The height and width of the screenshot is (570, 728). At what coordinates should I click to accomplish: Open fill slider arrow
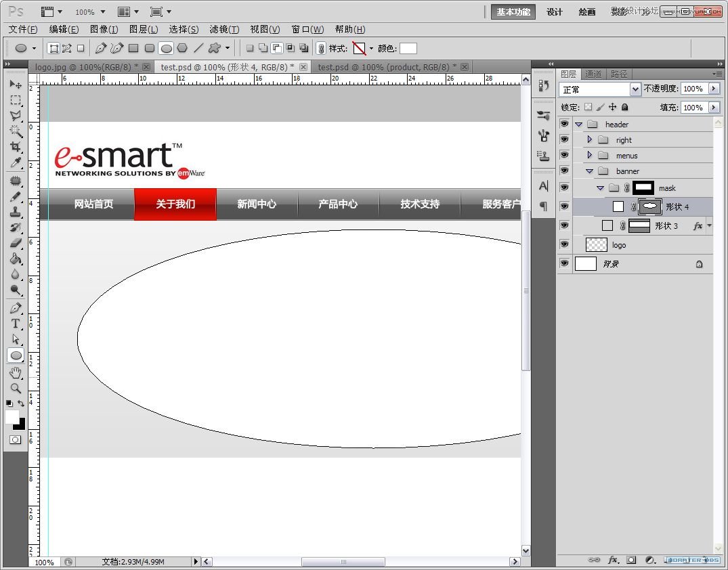point(714,107)
